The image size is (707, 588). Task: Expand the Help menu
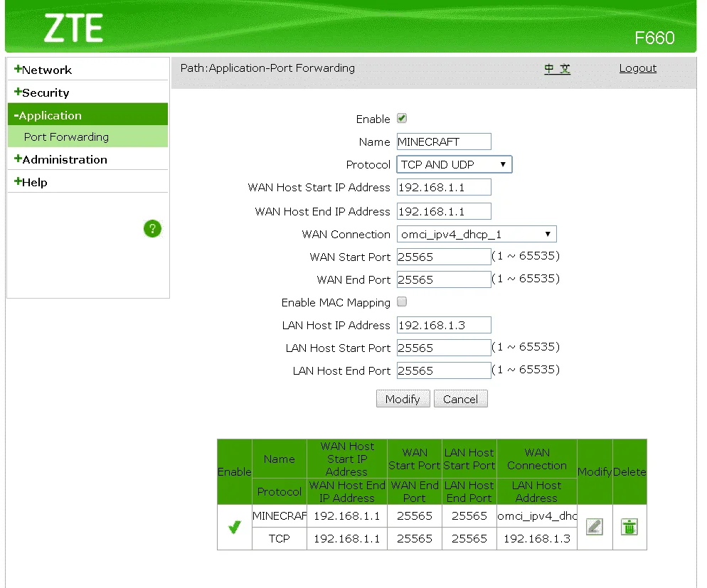(x=31, y=183)
